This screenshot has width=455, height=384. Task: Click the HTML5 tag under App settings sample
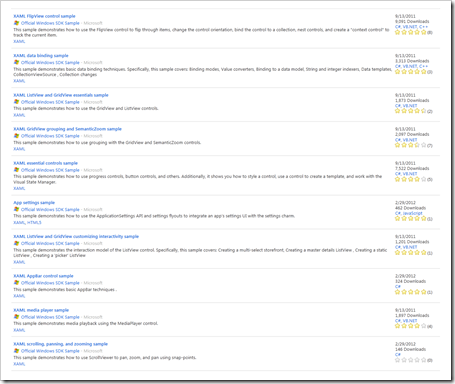pyautogui.click(x=34, y=222)
